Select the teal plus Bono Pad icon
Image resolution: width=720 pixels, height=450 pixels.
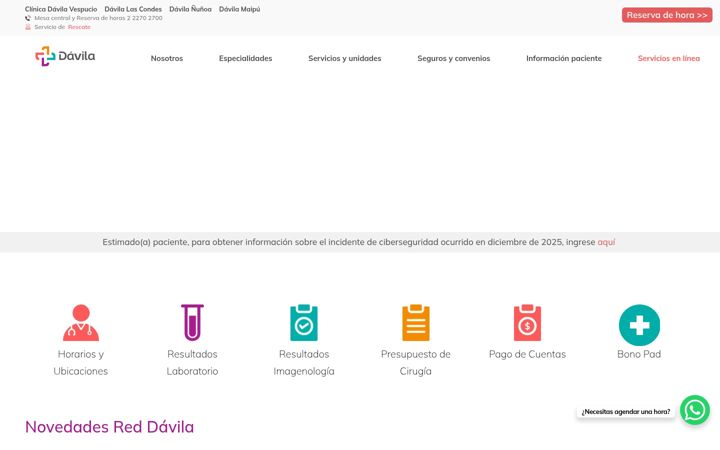click(x=639, y=325)
